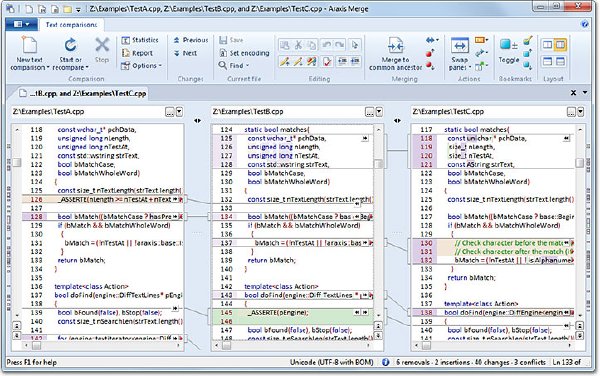This screenshot has width=600, height=376.
Task: Toggle a bookmark with Toggle icon
Action: 509,46
